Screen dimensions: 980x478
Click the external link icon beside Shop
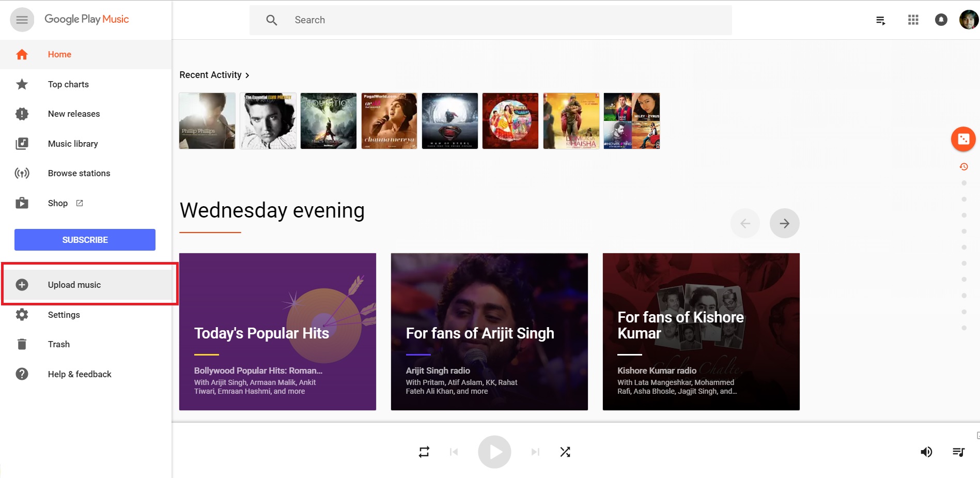coord(80,203)
